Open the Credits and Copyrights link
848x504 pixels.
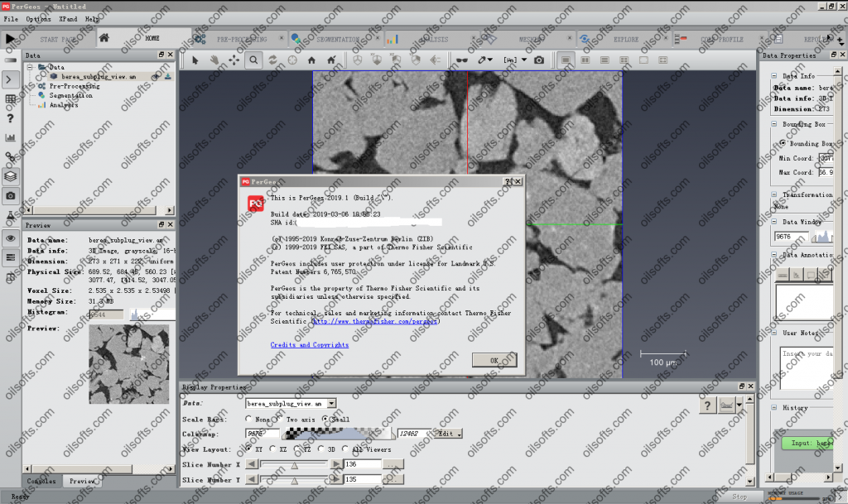pos(310,344)
